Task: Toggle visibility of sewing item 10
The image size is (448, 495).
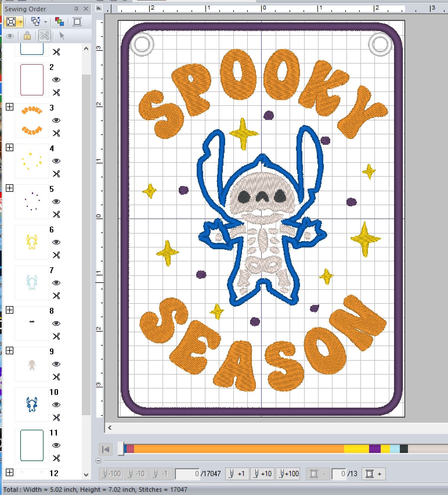Action: click(x=56, y=405)
